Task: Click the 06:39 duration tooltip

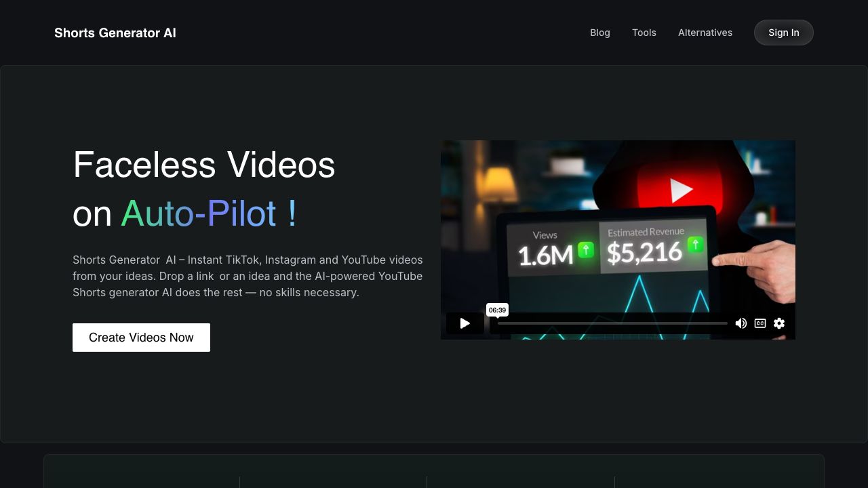Action: tap(497, 310)
